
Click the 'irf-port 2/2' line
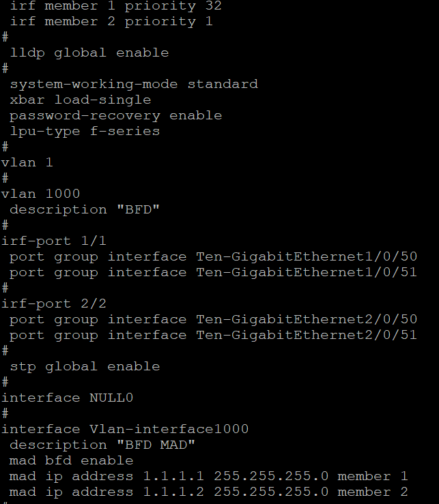point(53,303)
